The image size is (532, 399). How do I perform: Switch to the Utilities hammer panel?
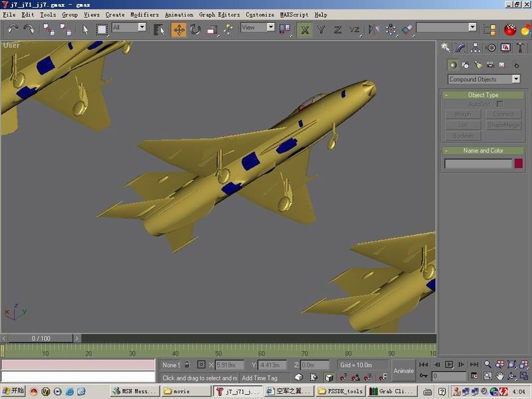[520, 48]
